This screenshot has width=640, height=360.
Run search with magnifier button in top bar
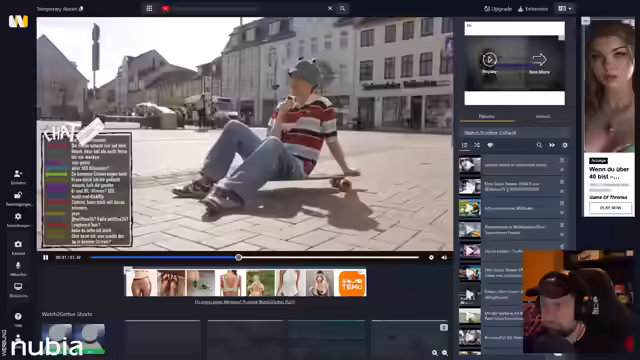pyautogui.click(x=342, y=9)
